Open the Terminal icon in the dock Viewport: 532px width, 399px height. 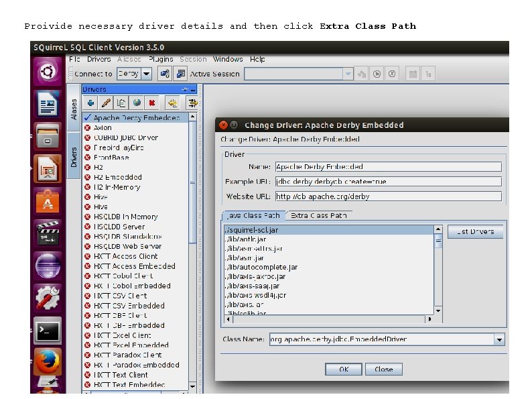point(48,331)
